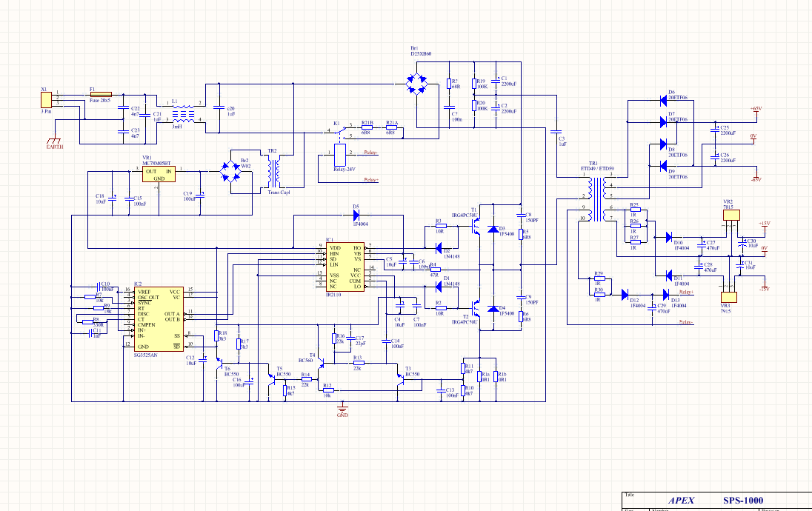Select the R19 100K resistor

[473, 84]
